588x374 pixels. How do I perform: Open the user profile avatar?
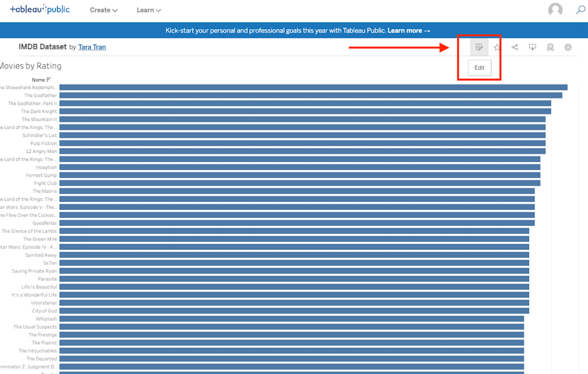[x=555, y=10]
